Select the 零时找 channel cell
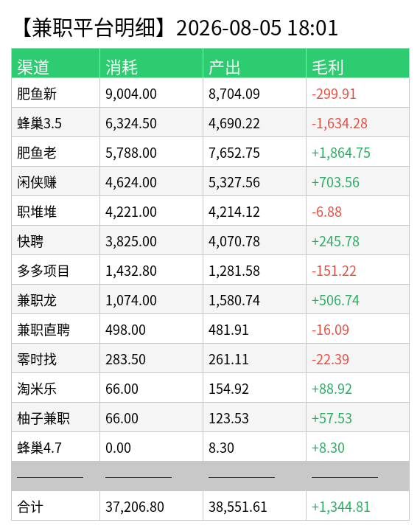 click(37, 359)
